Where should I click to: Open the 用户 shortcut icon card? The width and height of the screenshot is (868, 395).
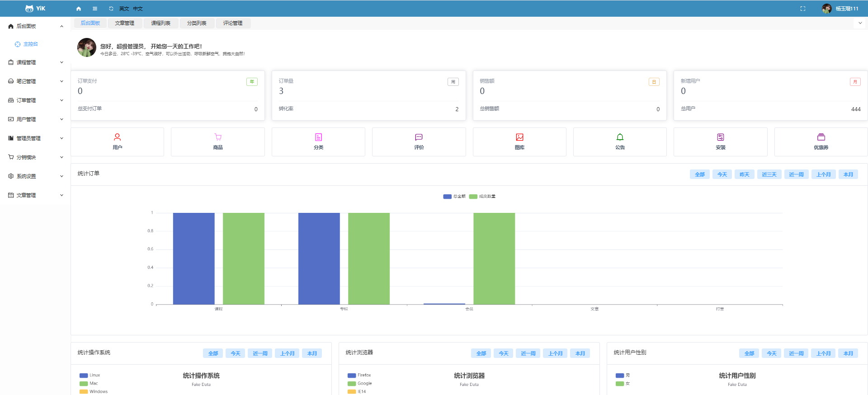point(118,142)
